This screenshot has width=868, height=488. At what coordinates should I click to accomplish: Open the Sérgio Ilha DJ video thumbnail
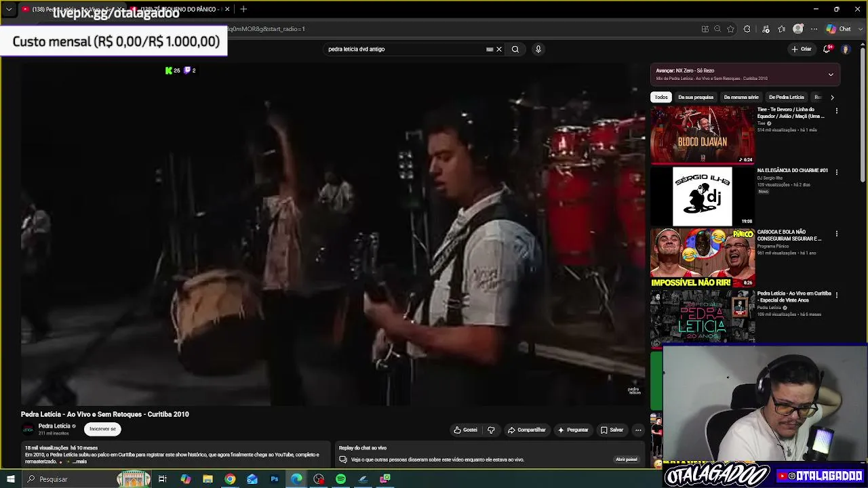[x=703, y=197]
